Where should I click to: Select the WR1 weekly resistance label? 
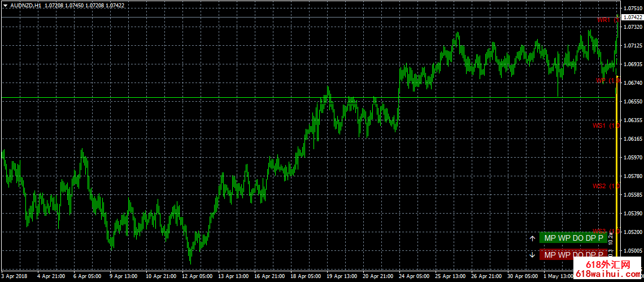click(x=607, y=20)
